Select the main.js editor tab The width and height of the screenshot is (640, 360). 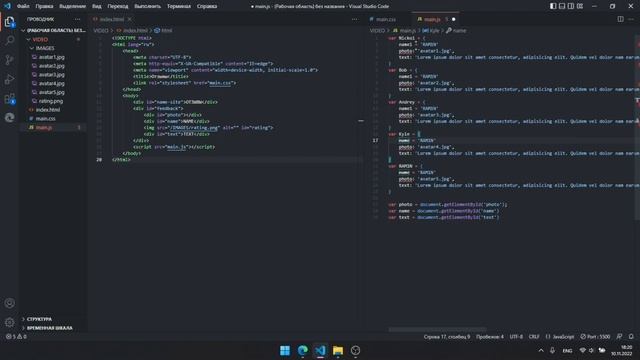point(435,19)
